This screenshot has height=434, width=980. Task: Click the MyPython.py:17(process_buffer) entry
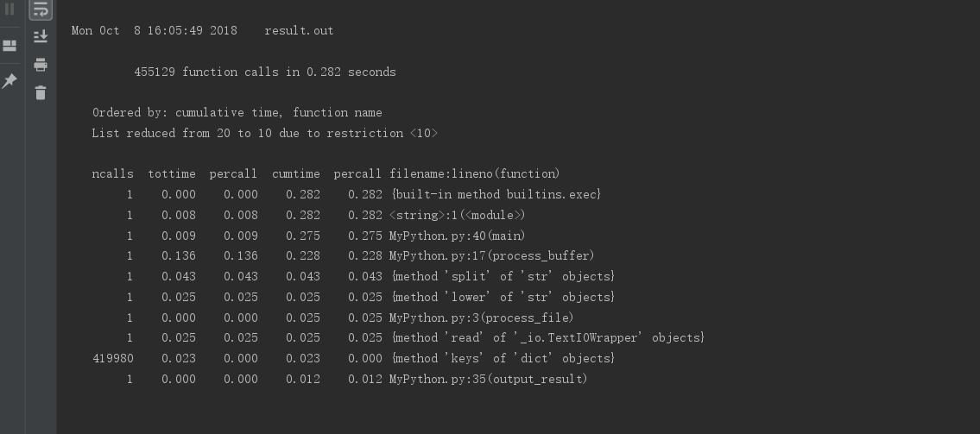[x=491, y=255]
